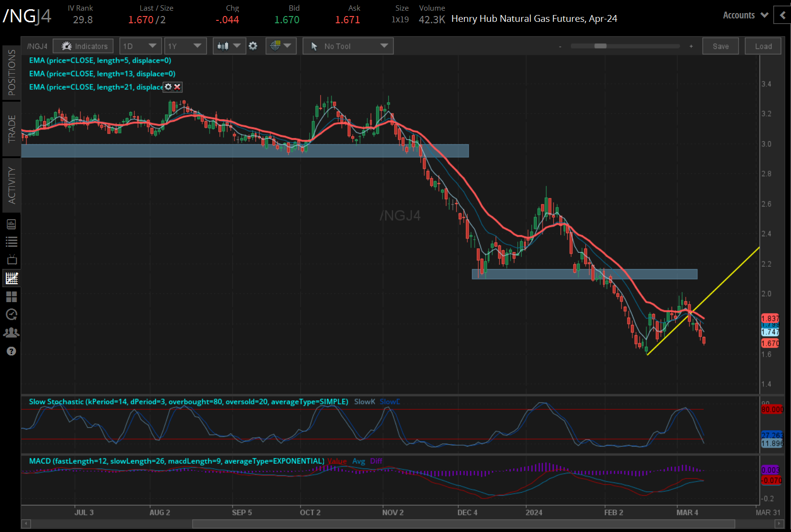Image resolution: width=791 pixels, height=532 pixels.
Task: Open the four-tile grid layout icon
Action: pos(11,296)
